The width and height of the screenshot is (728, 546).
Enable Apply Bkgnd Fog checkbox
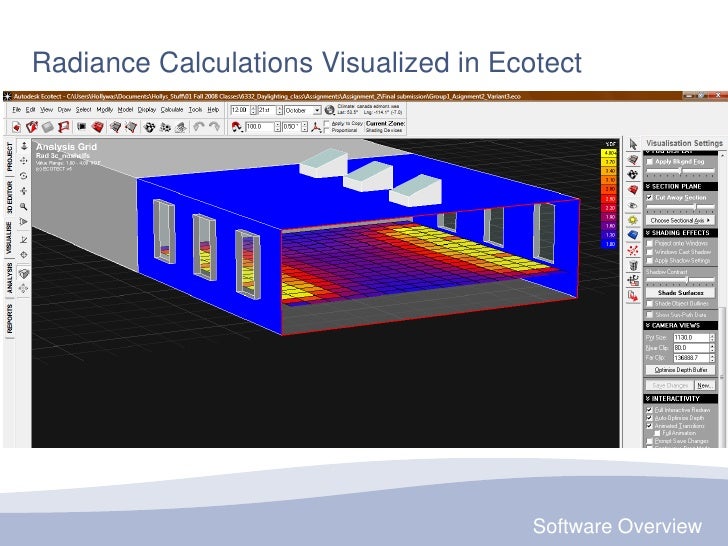pyautogui.click(x=650, y=162)
